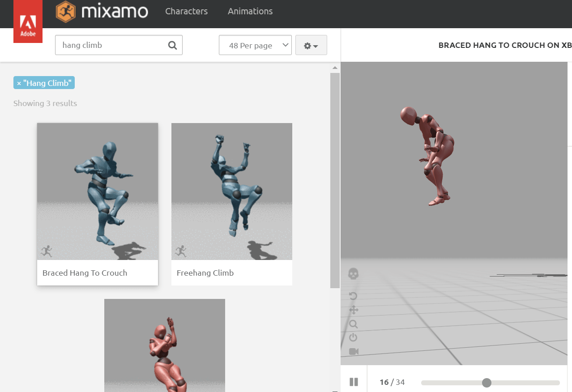
Task: Select the zoom magnifier icon in viewer
Action: tap(354, 324)
